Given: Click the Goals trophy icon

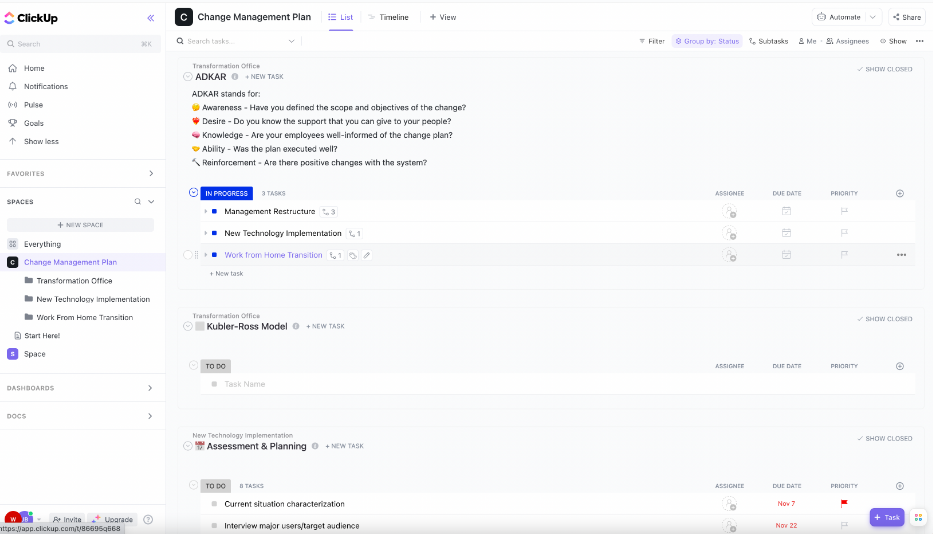Looking at the screenshot, I should pyautogui.click(x=12, y=123).
